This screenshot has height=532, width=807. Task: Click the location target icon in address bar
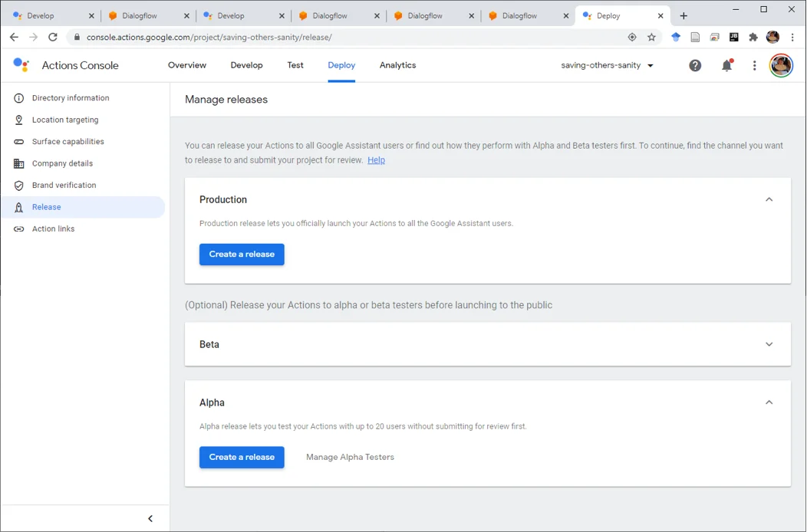632,37
